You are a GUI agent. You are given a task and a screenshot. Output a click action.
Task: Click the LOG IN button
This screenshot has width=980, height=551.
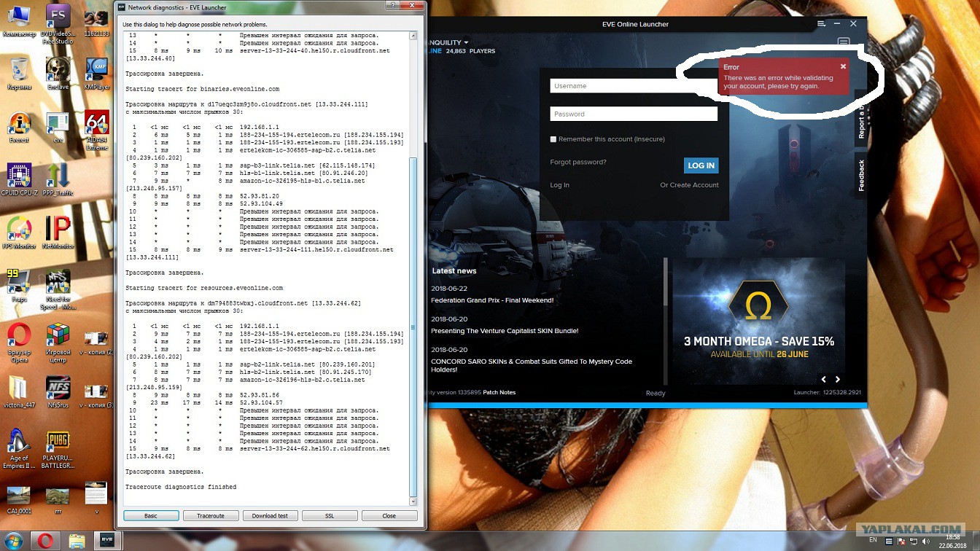701,165
